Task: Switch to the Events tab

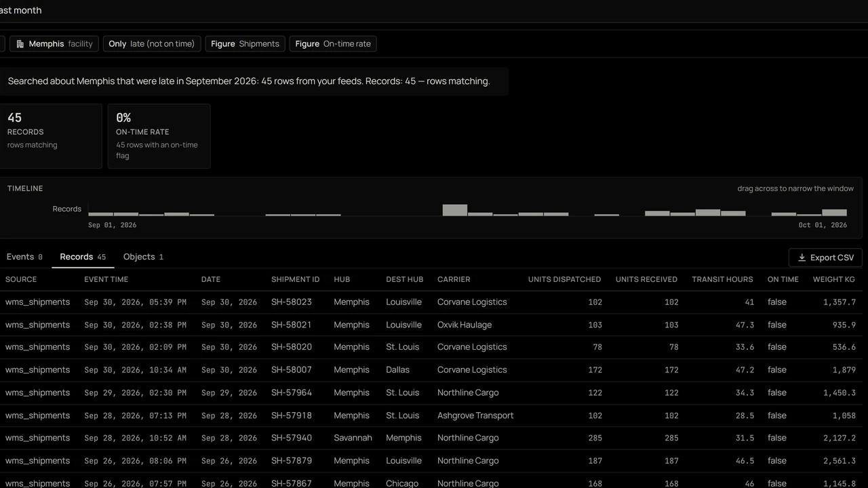Action: 24,257
